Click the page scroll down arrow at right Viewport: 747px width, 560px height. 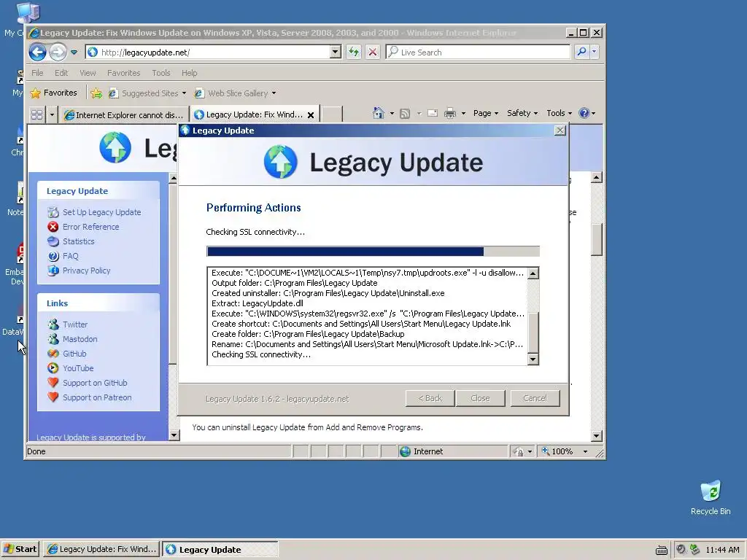coord(597,436)
